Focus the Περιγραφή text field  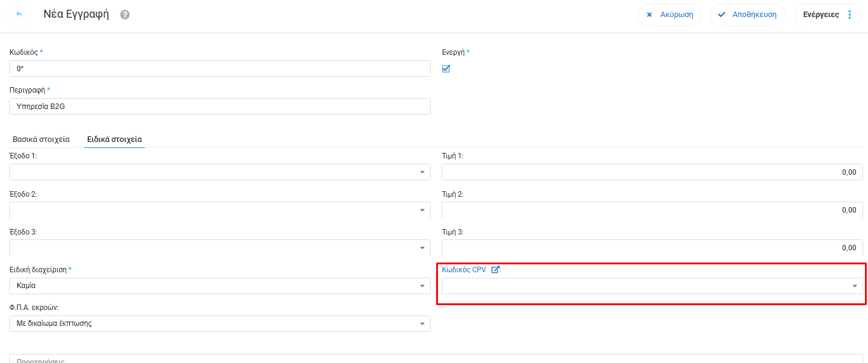coord(220,107)
